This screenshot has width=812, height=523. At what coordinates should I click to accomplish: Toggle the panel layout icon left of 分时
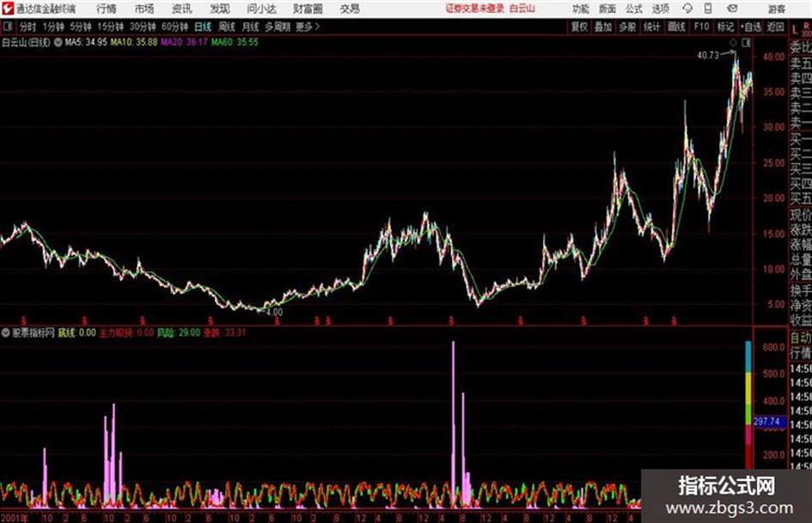(7, 27)
